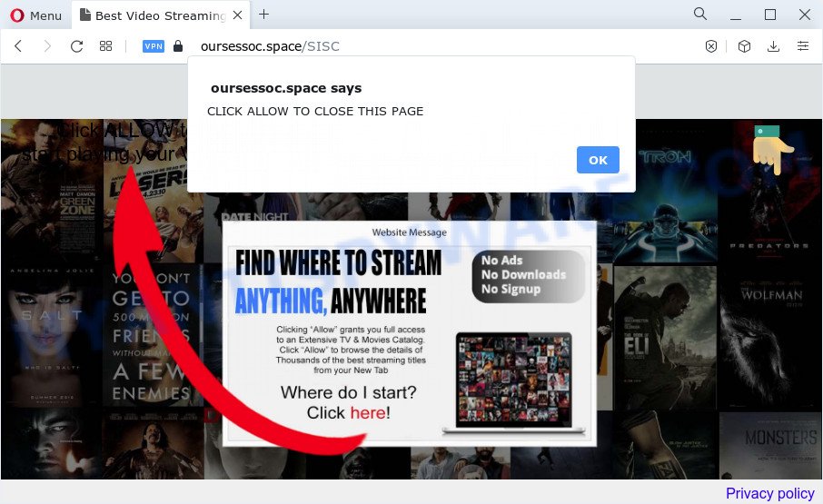Click 'CLICK ALLOW TO CLOSE THIS PAGE' text
Screen dimensions: 823x504
(315, 111)
